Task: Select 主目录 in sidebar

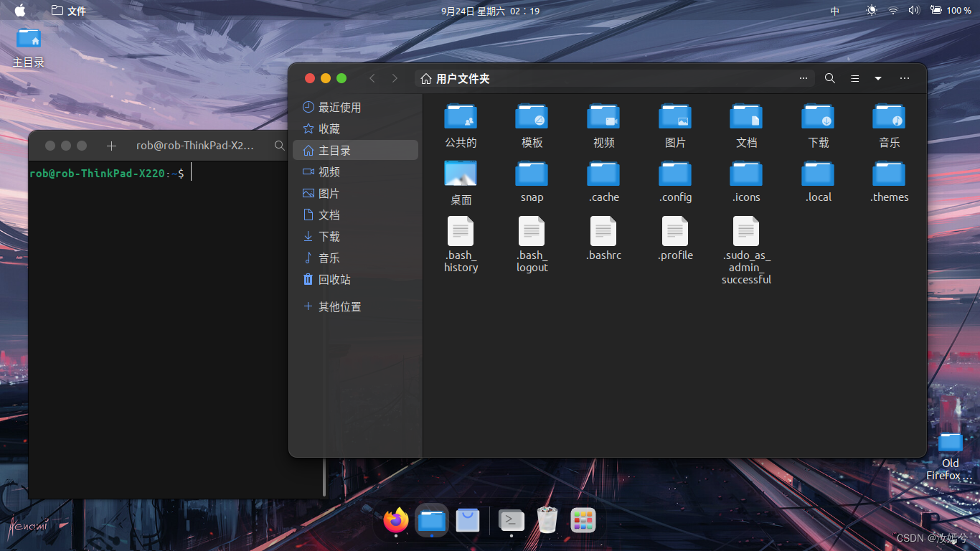Action: [355, 150]
